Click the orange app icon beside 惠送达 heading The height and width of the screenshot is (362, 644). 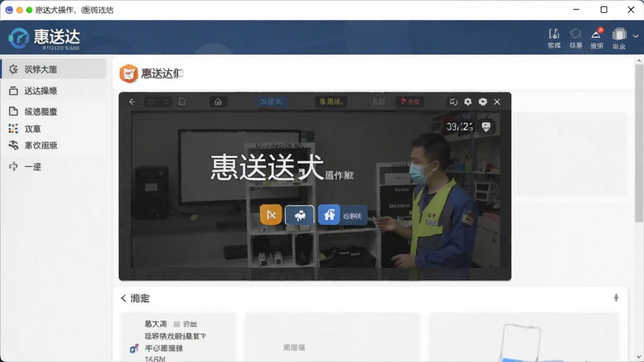(x=128, y=74)
